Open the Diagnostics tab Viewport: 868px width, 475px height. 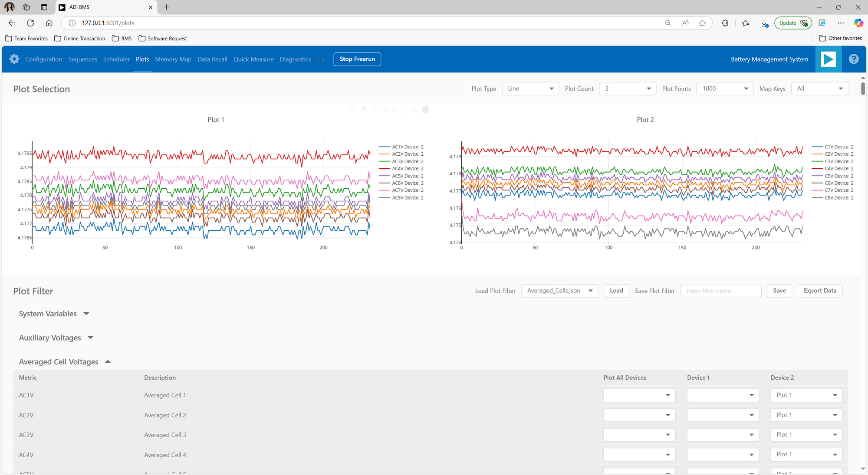(295, 59)
